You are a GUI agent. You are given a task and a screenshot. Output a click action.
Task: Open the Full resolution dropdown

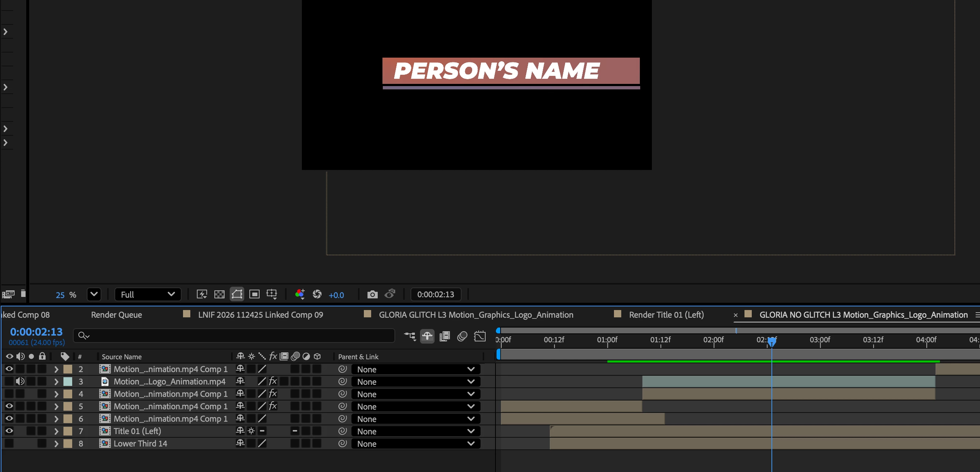tap(148, 294)
